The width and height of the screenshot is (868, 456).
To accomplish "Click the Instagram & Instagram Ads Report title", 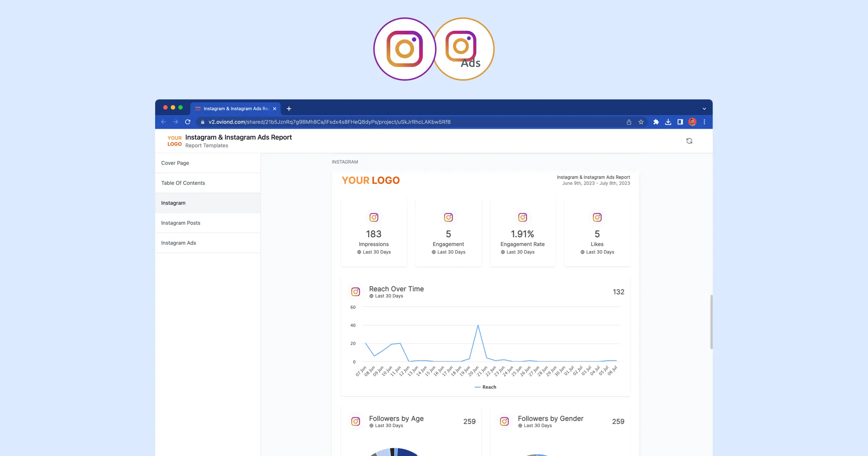I will tap(238, 137).
